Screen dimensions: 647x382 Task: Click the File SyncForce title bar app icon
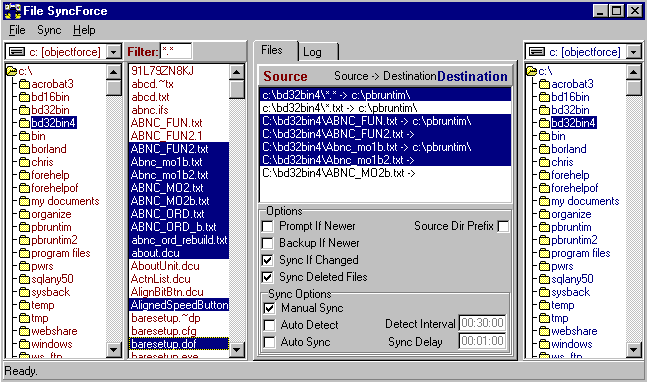(12, 11)
